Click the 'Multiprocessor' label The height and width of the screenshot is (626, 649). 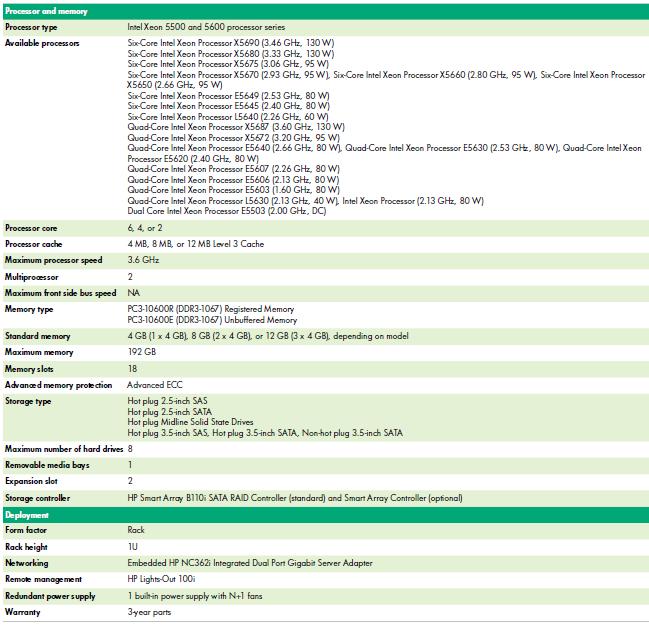tap(31, 277)
